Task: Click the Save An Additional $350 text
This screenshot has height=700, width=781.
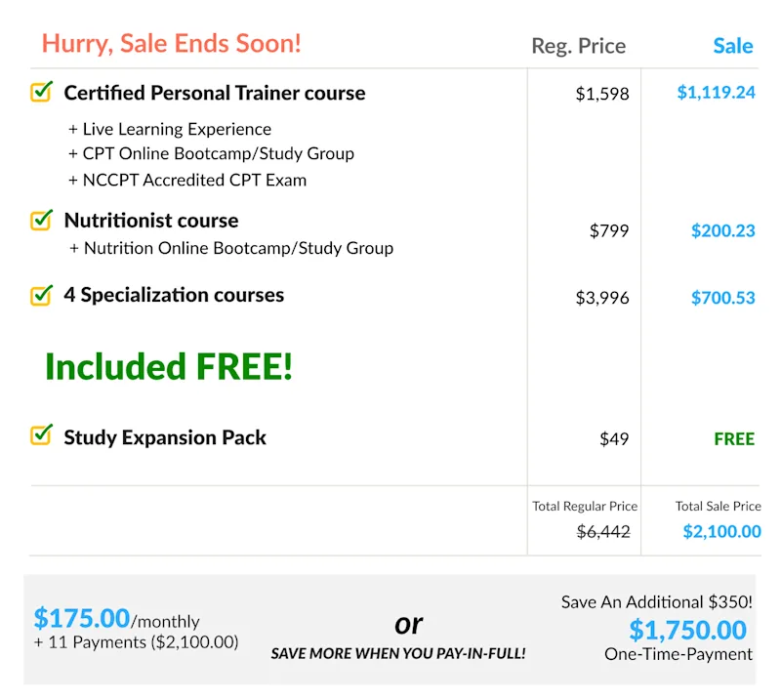Action: coord(656,601)
